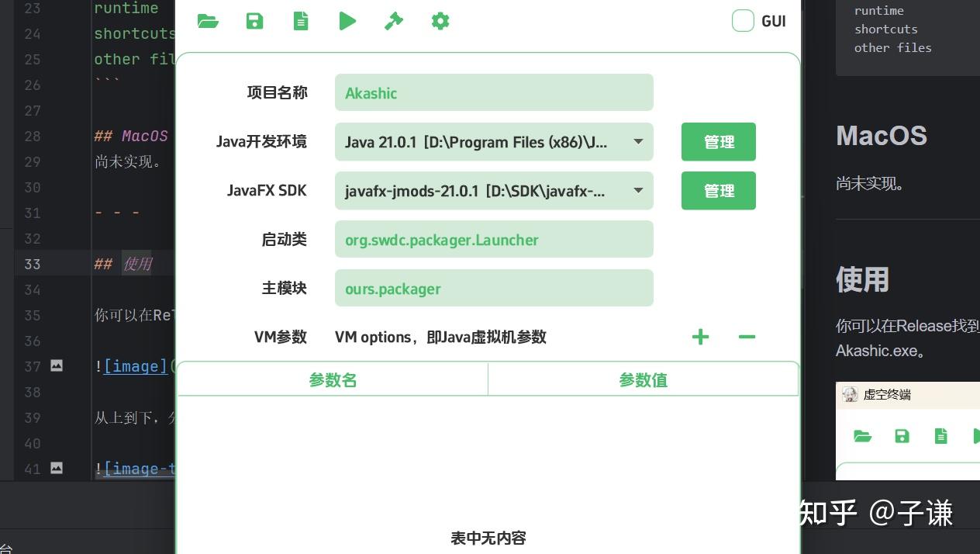
Task: Enable the GUI checkbox
Action: pos(743,21)
